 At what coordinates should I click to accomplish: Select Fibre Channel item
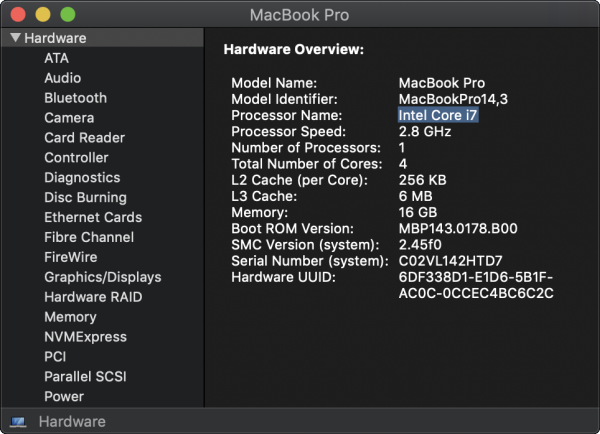pyautogui.click(x=89, y=237)
